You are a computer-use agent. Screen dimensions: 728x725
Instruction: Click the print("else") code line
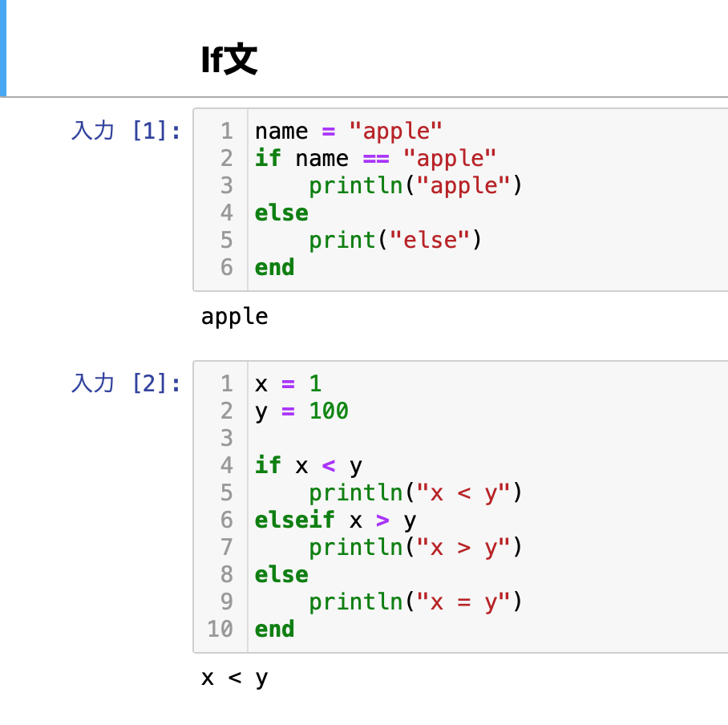[395, 240]
